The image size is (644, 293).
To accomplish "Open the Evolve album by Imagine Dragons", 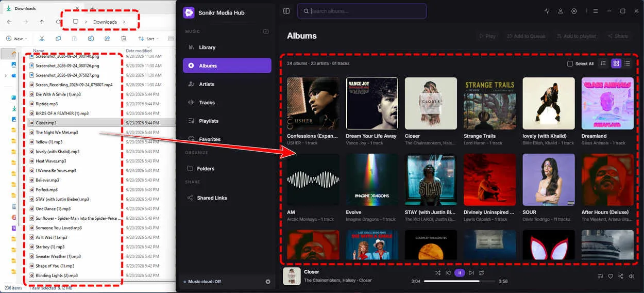I will [x=372, y=180].
